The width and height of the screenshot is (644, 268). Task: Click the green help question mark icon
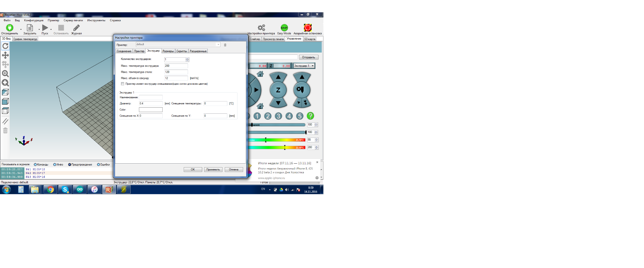pyautogui.click(x=310, y=116)
